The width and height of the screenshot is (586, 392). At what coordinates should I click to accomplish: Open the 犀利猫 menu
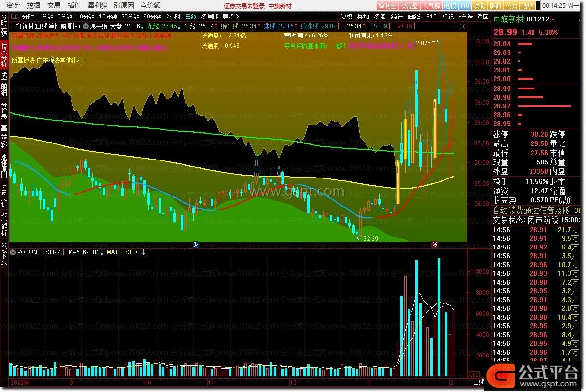[x=98, y=5]
